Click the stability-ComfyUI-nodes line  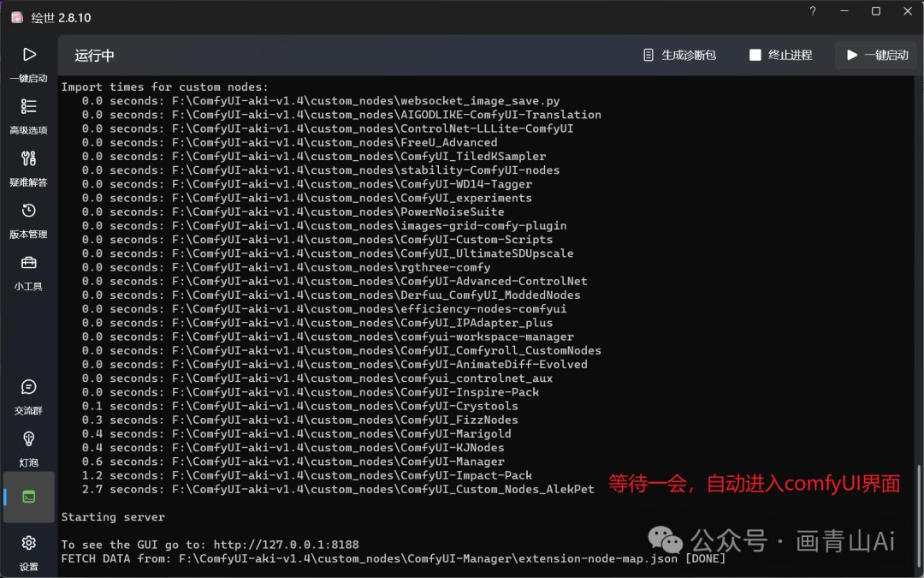coord(321,170)
